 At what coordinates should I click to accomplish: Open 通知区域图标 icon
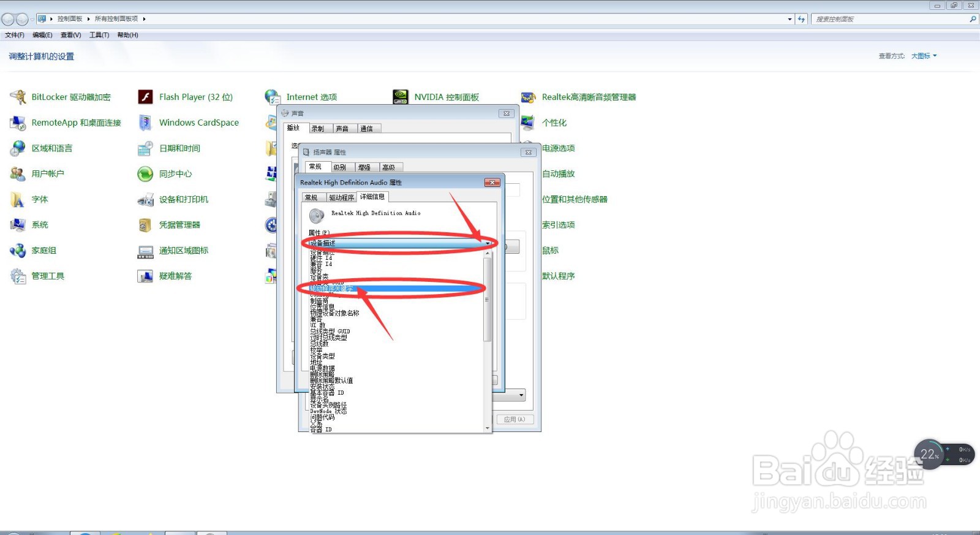[146, 251]
